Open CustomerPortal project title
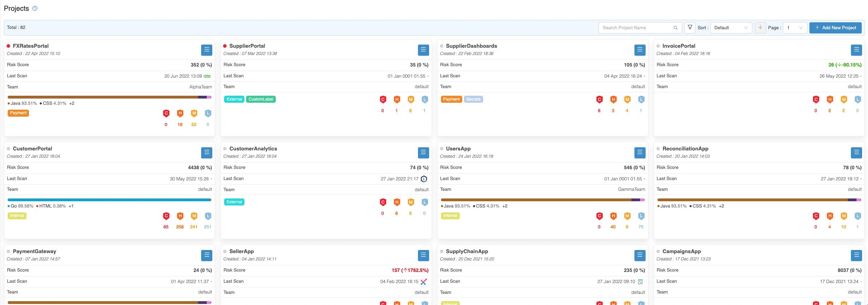The height and width of the screenshot is (305, 868). tap(32, 149)
